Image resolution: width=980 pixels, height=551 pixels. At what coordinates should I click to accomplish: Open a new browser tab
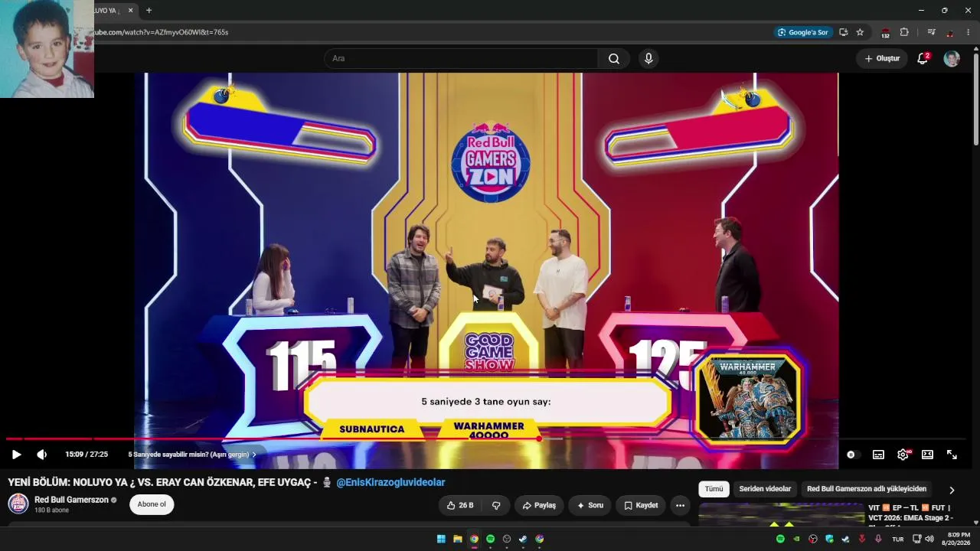(x=149, y=10)
